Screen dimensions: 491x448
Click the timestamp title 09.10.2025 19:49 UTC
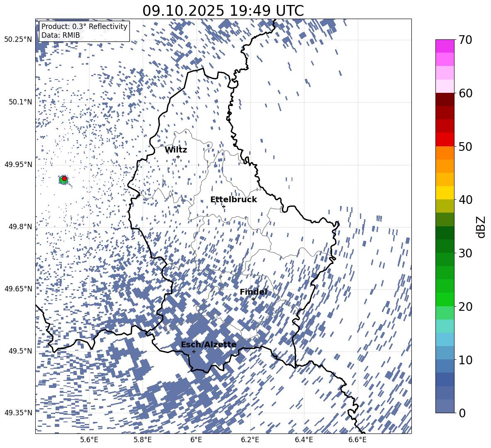(x=223, y=11)
